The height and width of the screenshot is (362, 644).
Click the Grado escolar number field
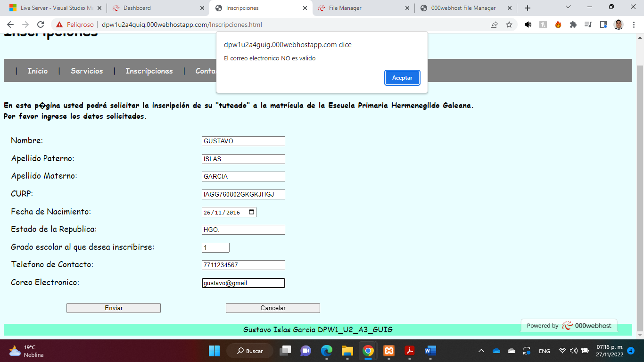215,247
